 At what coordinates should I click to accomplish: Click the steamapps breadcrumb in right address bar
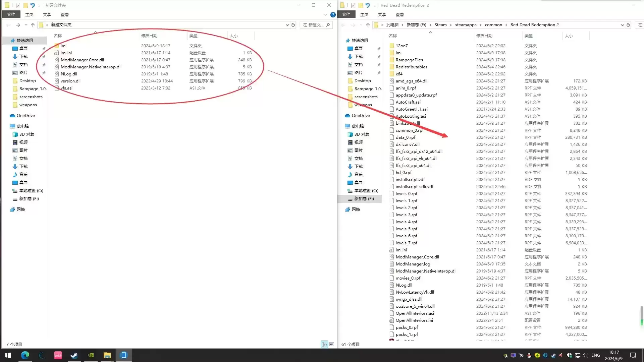point(466,25)
